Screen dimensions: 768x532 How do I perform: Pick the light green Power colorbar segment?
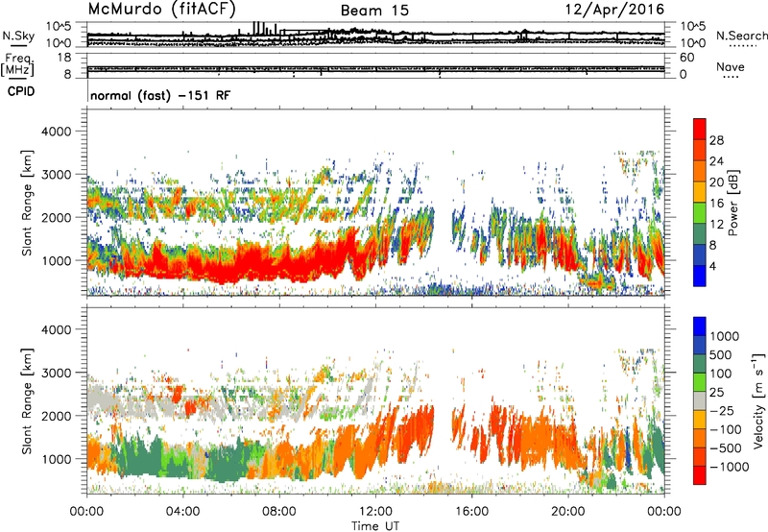click(700, 213)
